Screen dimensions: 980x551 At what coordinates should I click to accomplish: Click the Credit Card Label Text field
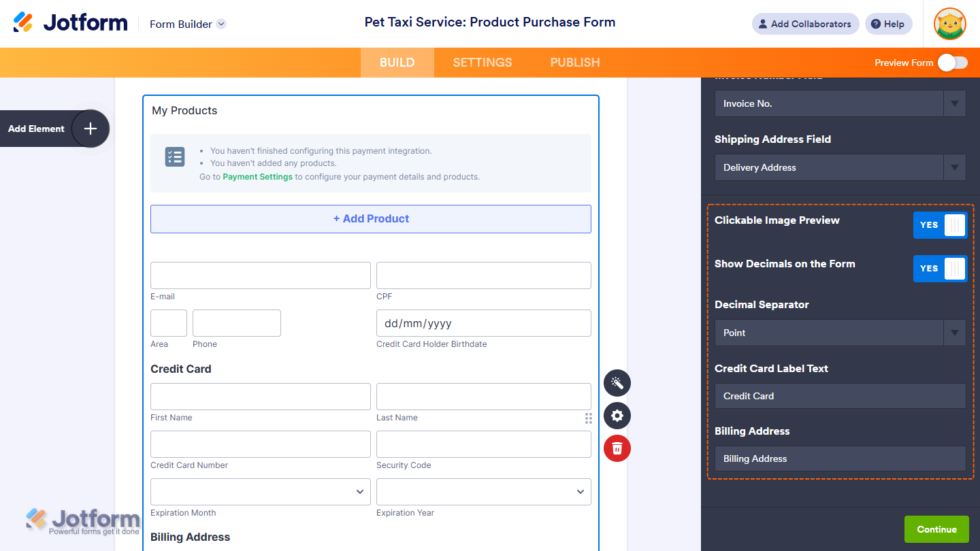coord(840,396)
